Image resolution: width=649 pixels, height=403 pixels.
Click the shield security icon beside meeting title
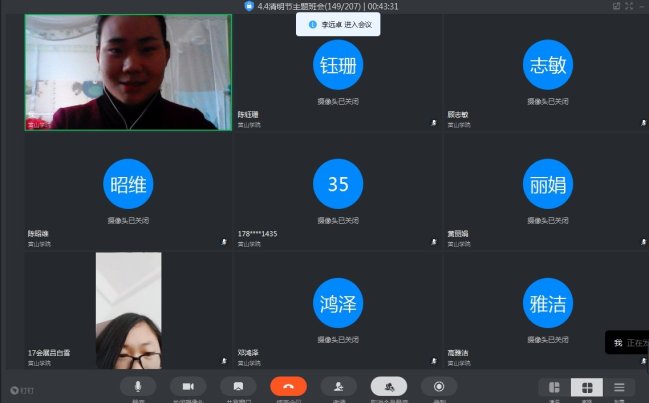(249, 6)
